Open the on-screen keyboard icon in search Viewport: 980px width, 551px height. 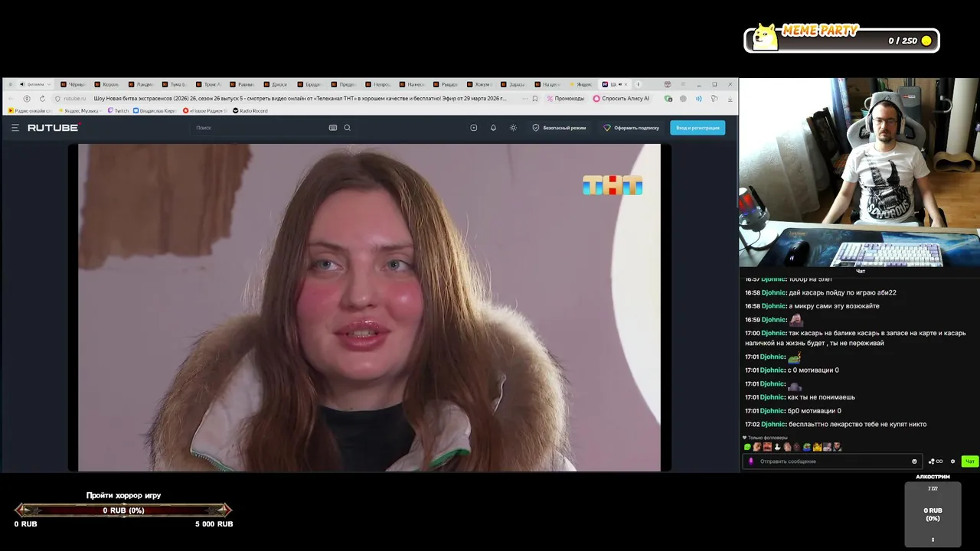(332, 128)
